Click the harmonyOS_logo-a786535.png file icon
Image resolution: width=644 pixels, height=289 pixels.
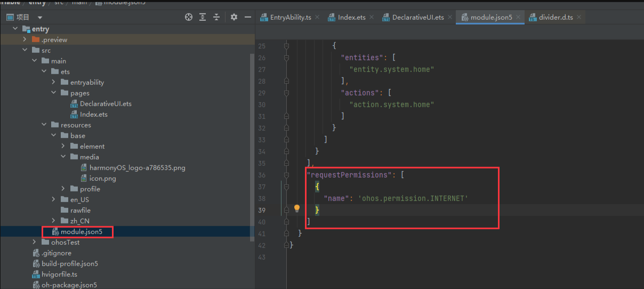(84, 167)
